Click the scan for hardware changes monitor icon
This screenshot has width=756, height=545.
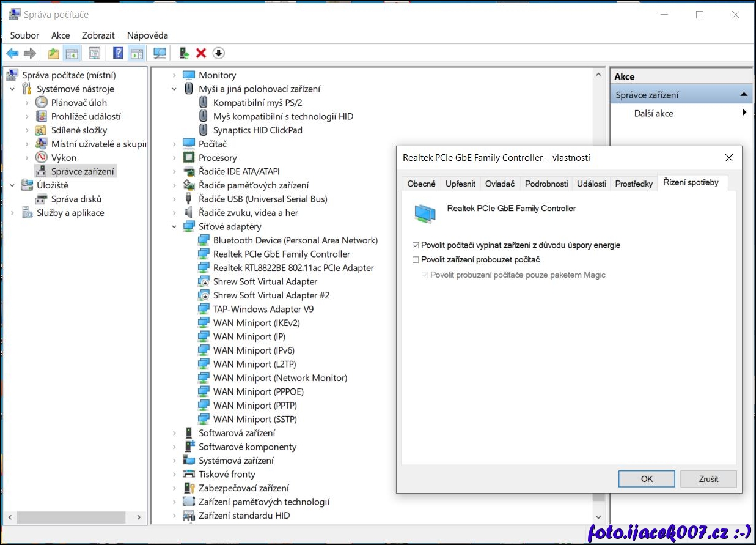[160, 53]
